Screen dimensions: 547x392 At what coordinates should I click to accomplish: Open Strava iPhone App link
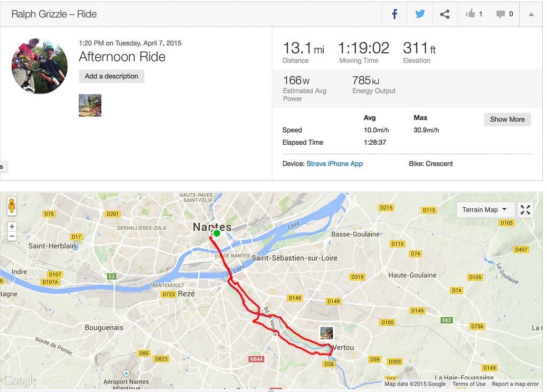[334, 163]
